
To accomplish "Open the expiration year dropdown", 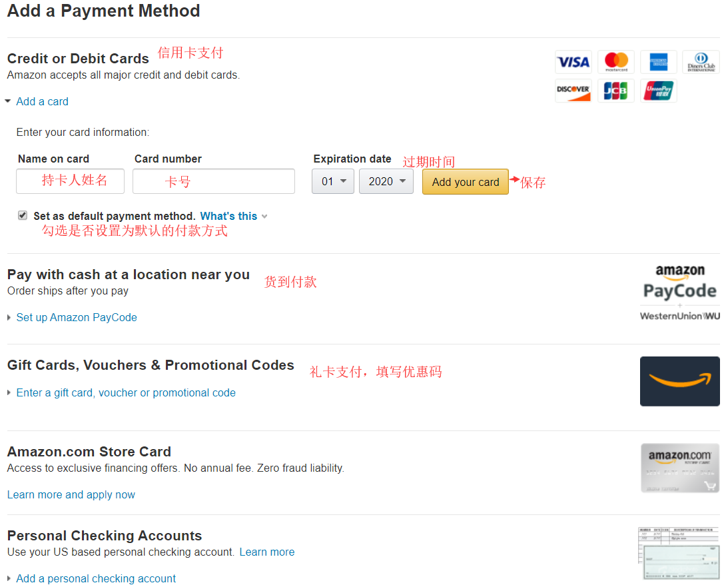I will 386,181.
